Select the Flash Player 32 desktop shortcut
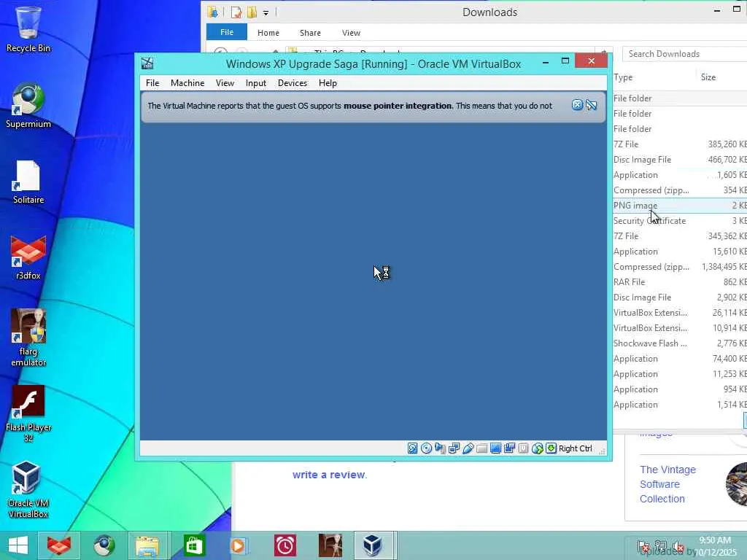The image size is (747, 560). click(x=28, y=414)
